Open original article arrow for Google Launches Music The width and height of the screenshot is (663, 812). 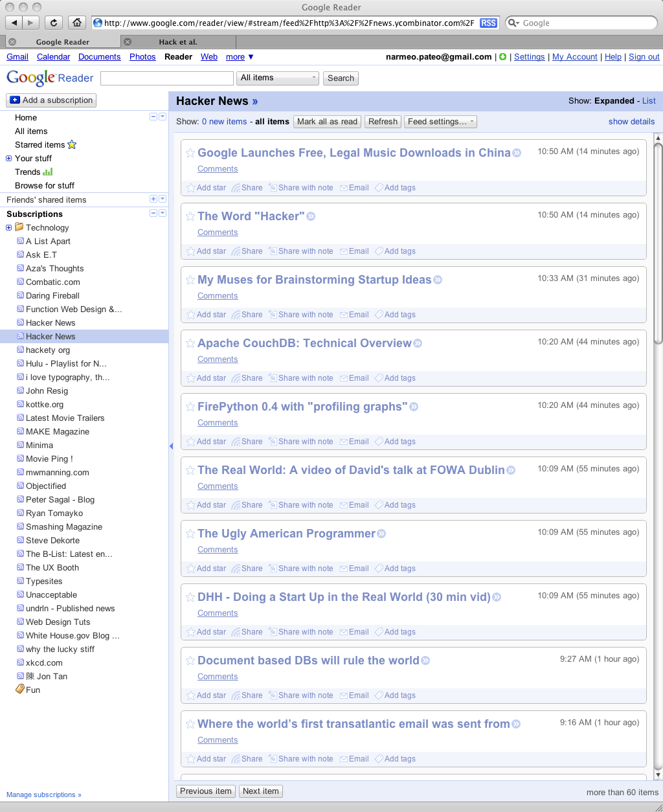click(517, 153)
